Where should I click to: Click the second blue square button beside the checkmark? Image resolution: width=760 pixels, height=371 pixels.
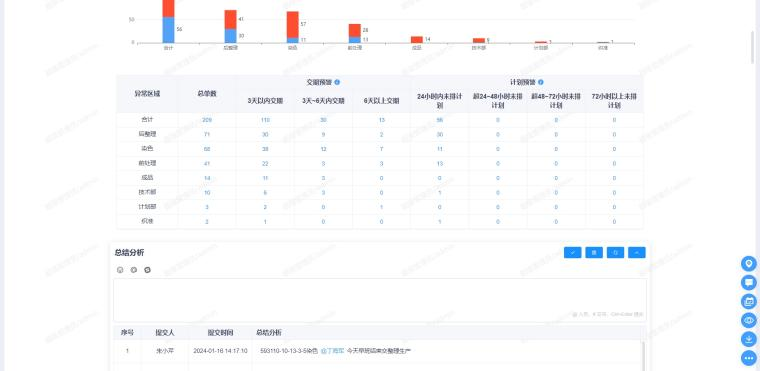click(x=594, y=252)
